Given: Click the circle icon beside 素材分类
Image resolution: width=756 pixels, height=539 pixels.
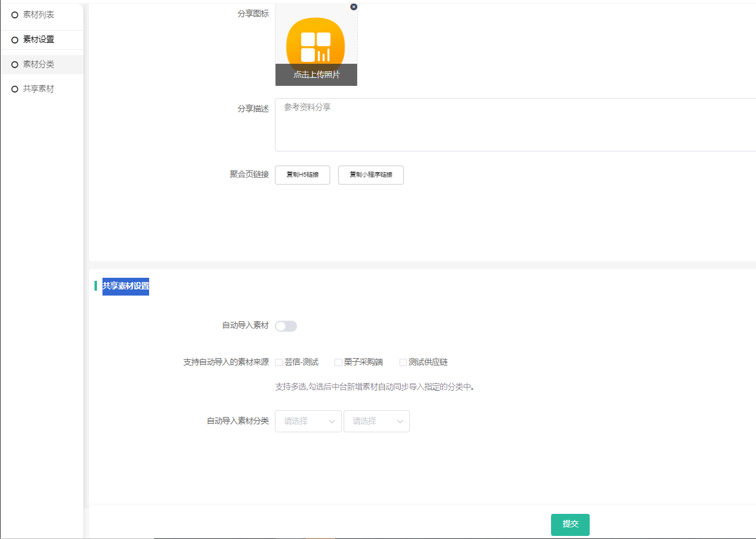Looking at the screenshot, I should (15, 64).
